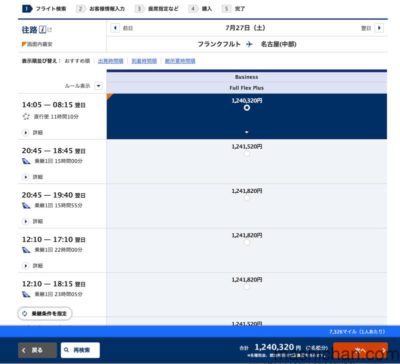Select the selected 1,240,320円 fare radio
Screen dimensions: 400x364
tap(247, 108)
